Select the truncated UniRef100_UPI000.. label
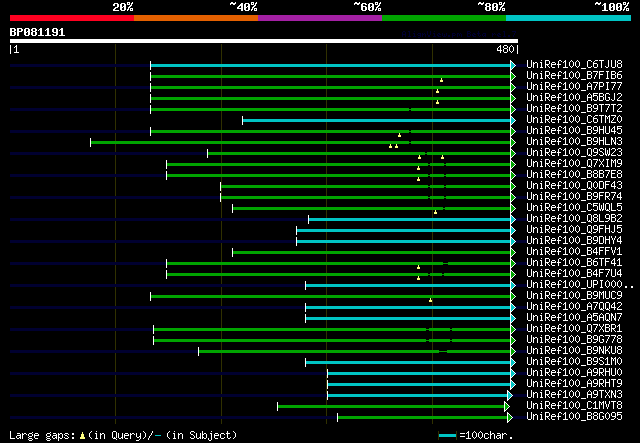Viewport: 640px width, 443px height. click(x=580, y=285)
